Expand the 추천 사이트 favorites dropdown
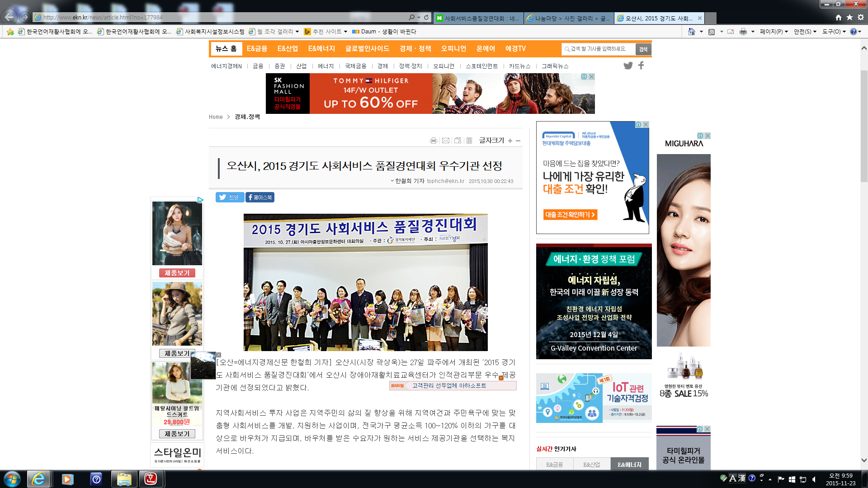This screenshot has height=488, width=868. (345, 32)
